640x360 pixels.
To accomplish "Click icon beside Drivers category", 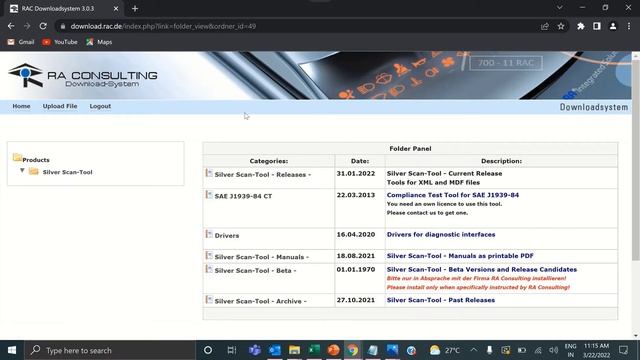I will (x=209, y=234).
